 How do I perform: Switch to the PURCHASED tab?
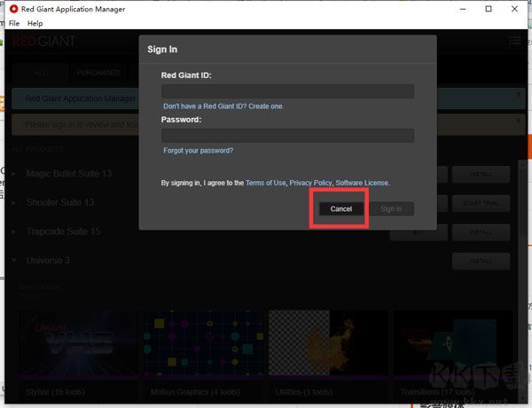click(98, 73)
